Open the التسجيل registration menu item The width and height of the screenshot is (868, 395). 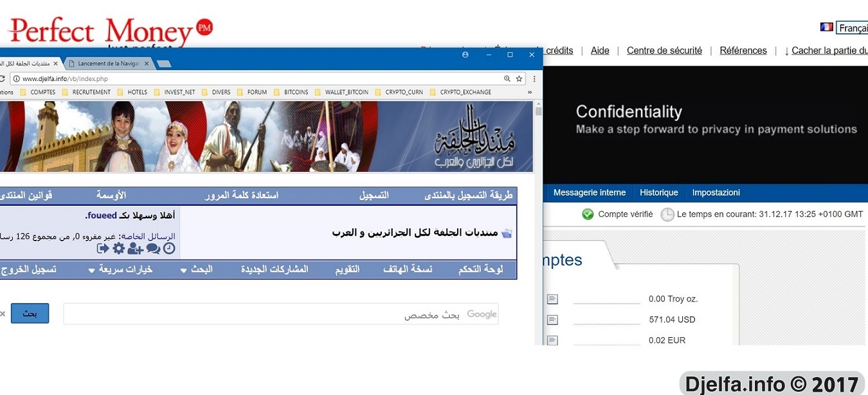[374, 195]
